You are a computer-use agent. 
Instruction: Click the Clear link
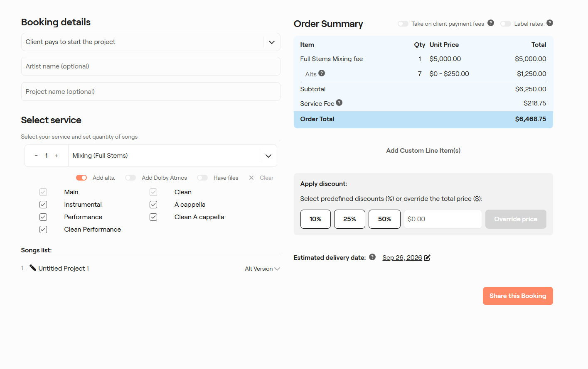click(266, 178)
